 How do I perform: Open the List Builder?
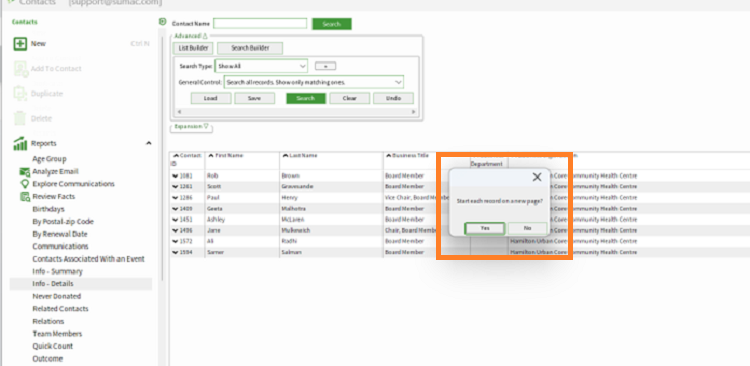pyautogui.click(x=193, y=48)
